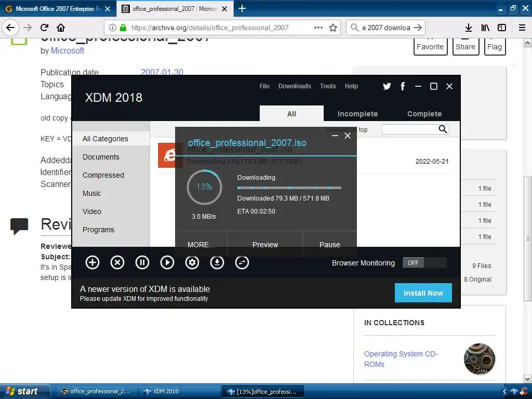Click the video download icon in XDM toolbar
532x399 pixels.
[217, 262]
